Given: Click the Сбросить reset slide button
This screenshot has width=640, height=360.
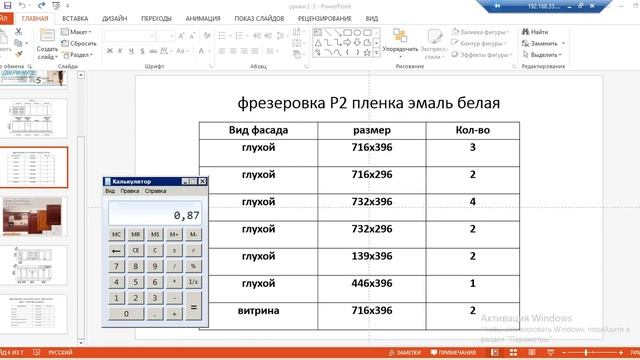Looking at the screenshot, I should click(79, 43).
